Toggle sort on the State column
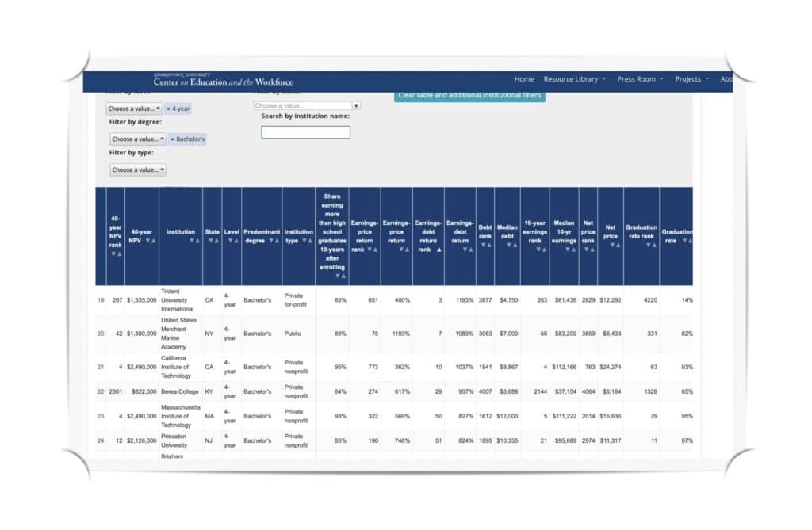The height and width of the screenshot is (530, 812). point(213,242)
